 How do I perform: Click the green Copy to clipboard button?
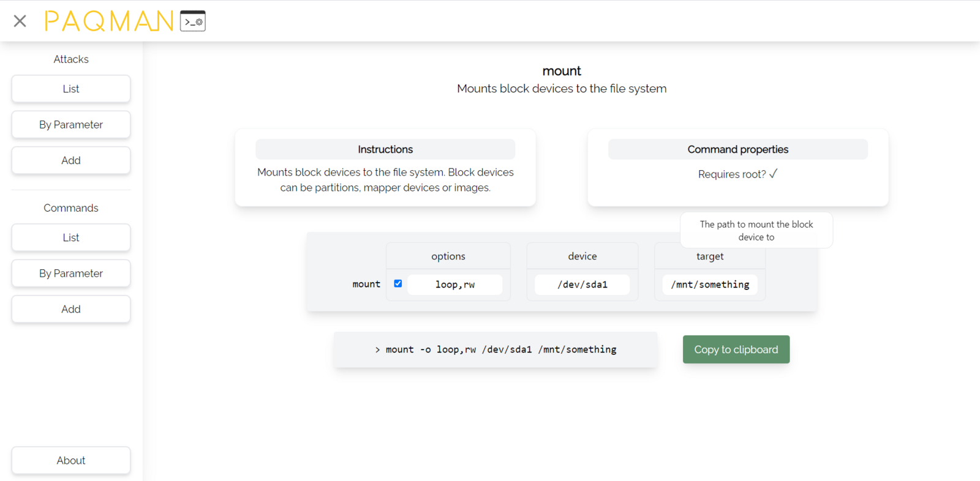pyautogui.click(x=736, y=349)
